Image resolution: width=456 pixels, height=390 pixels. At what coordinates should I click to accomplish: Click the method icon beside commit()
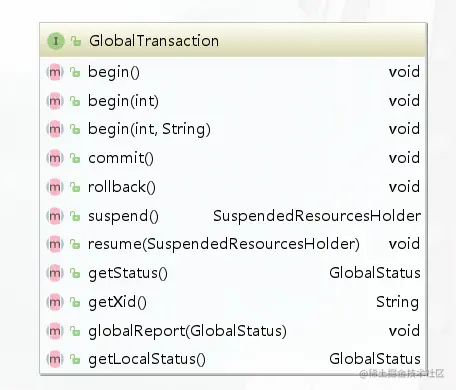tap(55, 158)
